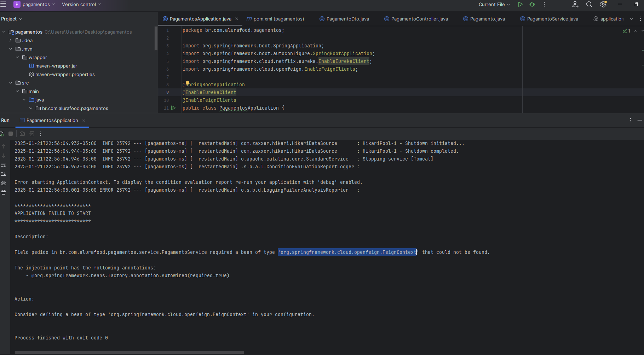Viewport: 644px width, 355px height.
Task: Open more run actions in the top toolbar
Action: [544, 4]
